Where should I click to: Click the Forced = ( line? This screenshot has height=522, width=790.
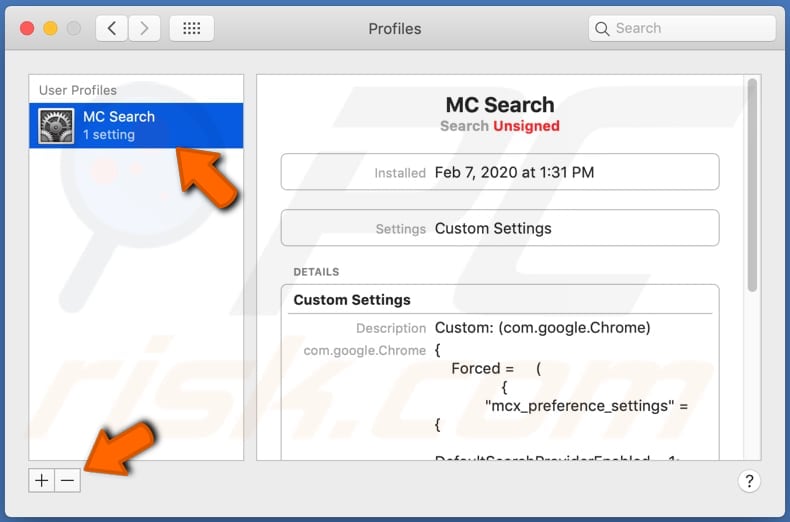point(496,368)
